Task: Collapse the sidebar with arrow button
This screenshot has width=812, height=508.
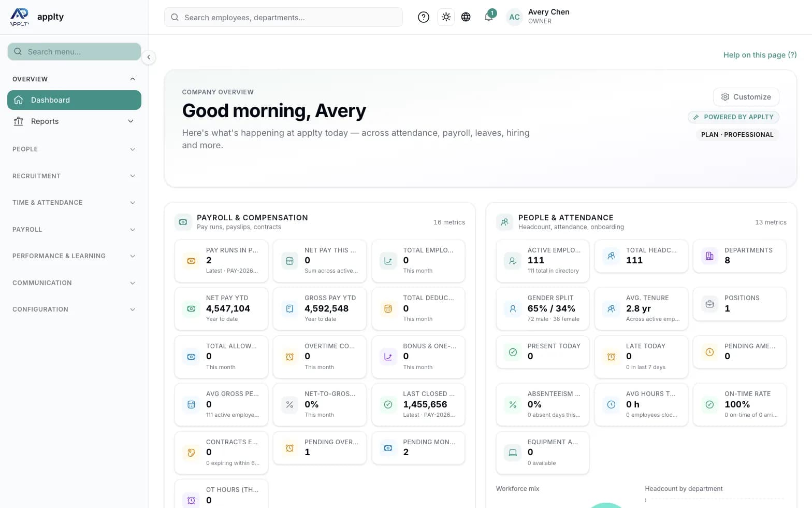Action: 149,57
